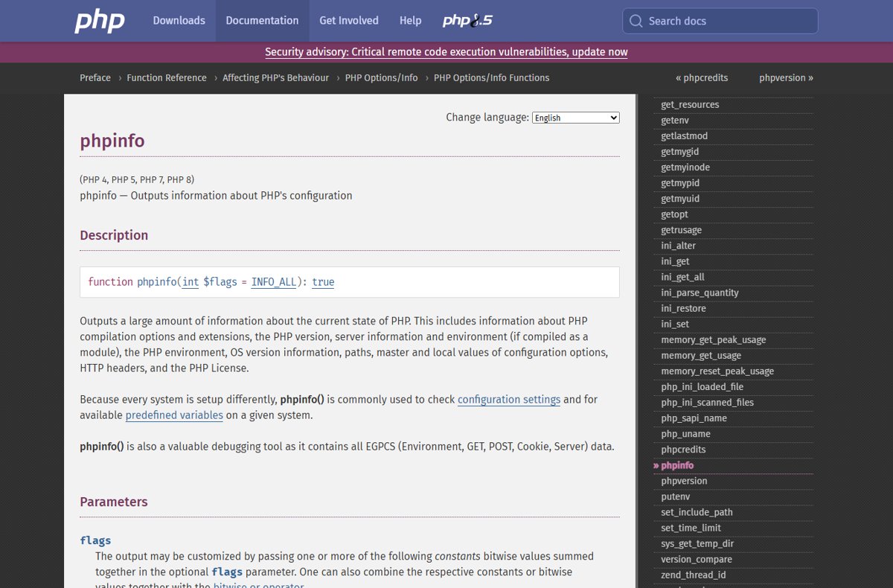Go to PHP Options/Info Functions breadcrumb
The height and width of the screenshot is (588, 893).
(491, 77)
